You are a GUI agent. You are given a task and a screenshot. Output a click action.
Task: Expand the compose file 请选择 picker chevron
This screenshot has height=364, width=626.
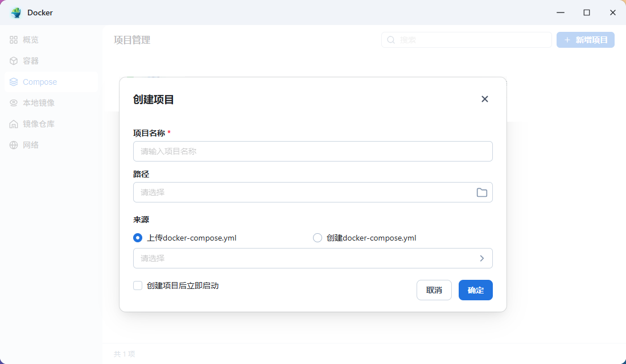point(482,258)
